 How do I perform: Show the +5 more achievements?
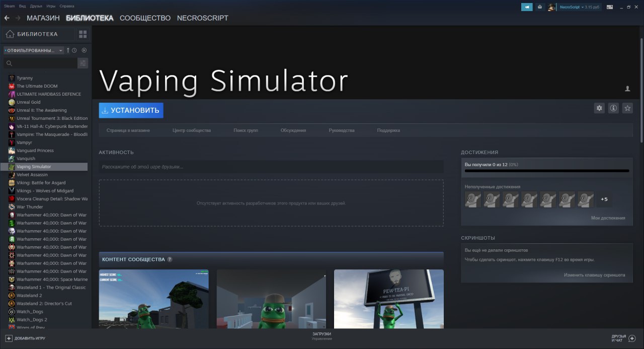[604, 199]
